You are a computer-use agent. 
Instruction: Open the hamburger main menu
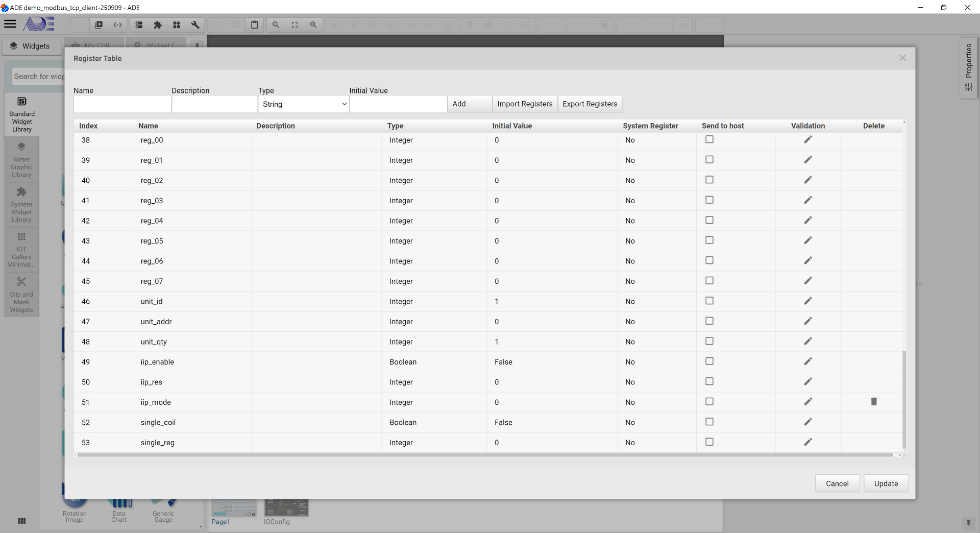pos(10,24)
